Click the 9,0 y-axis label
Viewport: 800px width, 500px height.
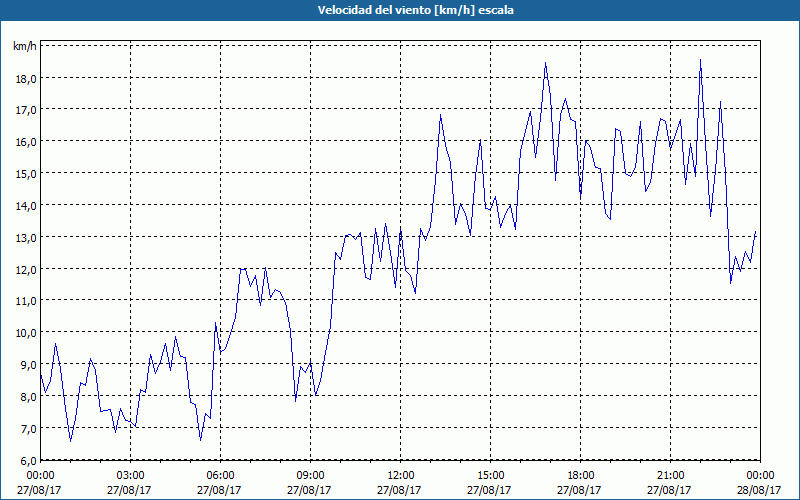pyautogui.click(x=29, y=365)
